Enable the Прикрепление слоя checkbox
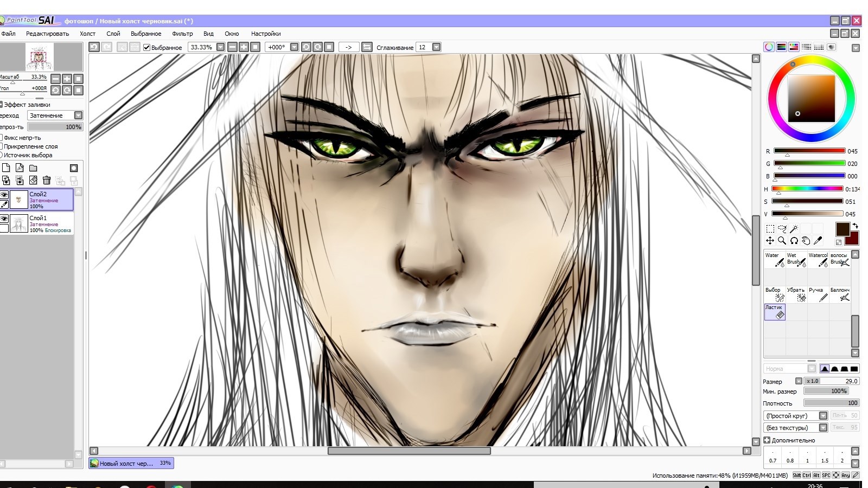868x488 pixels. pos(1,146)
